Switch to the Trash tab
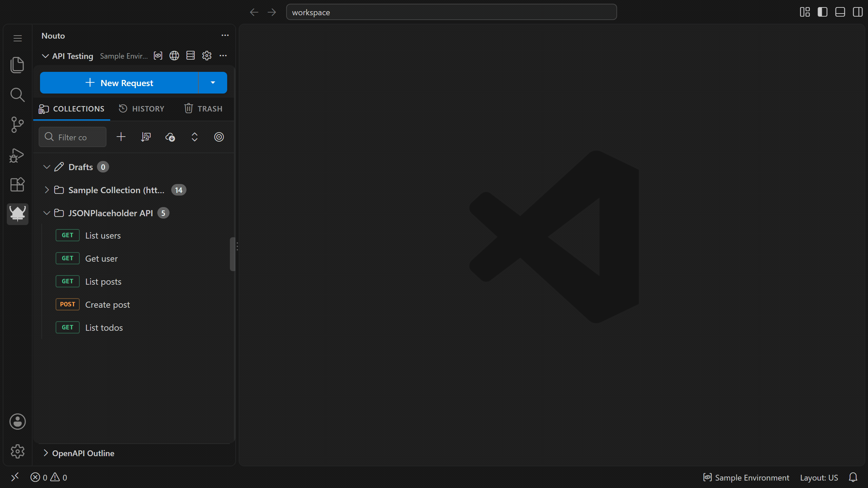Viewport: 868px width, 488px height. click(x=203, y=109)
